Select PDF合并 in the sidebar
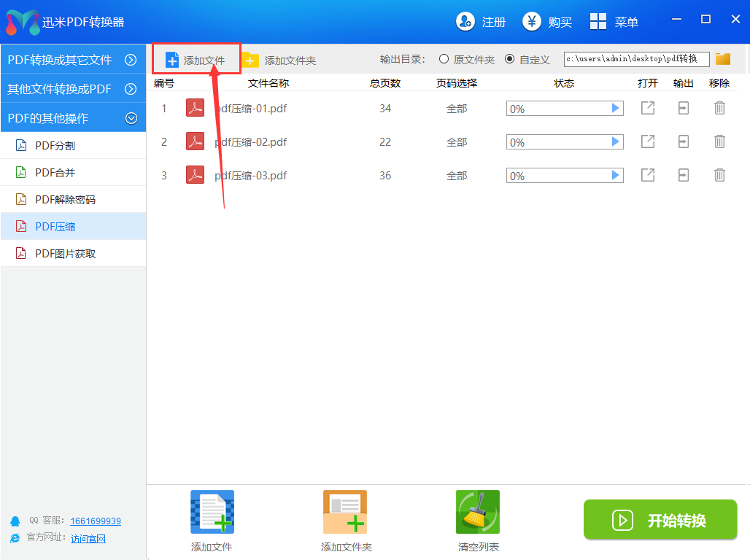 (x=55, y=173)
